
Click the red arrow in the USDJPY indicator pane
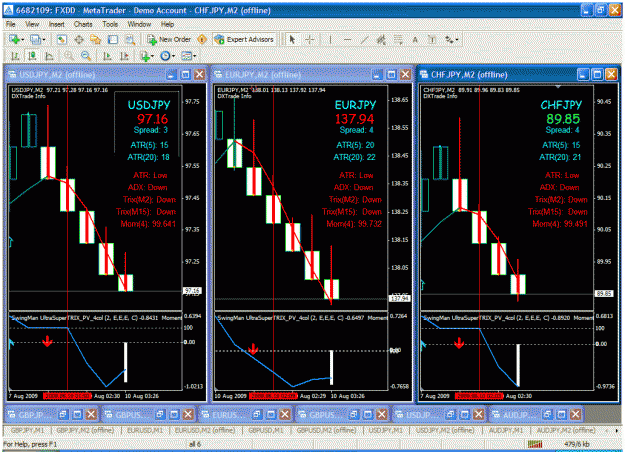(47, 341)
